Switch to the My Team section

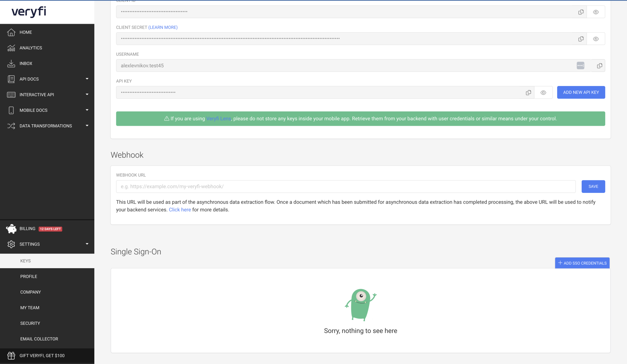(x=30, y=307)
